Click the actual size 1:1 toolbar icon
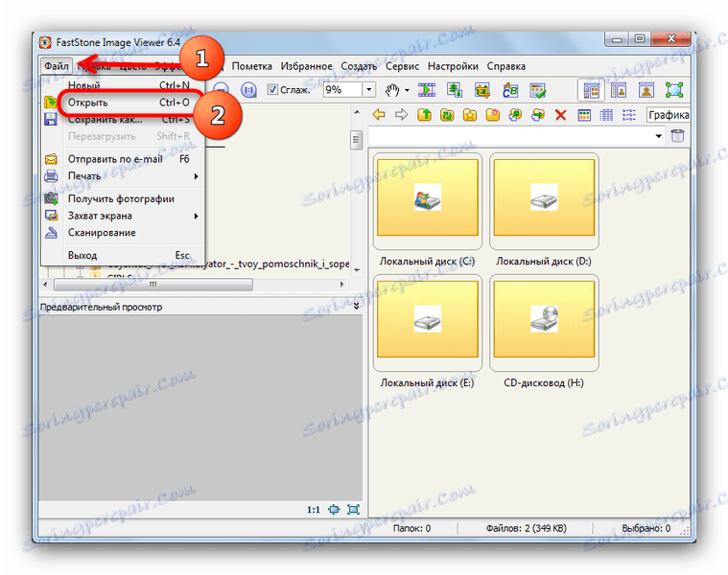The height and width of the screenshot is (575, 728). coord(248,90)
